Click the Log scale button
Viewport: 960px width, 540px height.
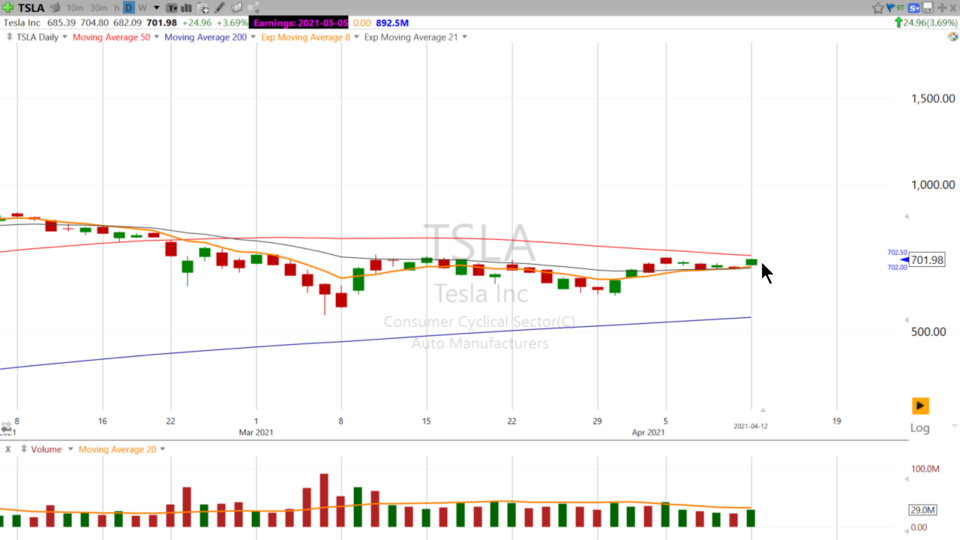pyautogui.click(x=920, y=428)
